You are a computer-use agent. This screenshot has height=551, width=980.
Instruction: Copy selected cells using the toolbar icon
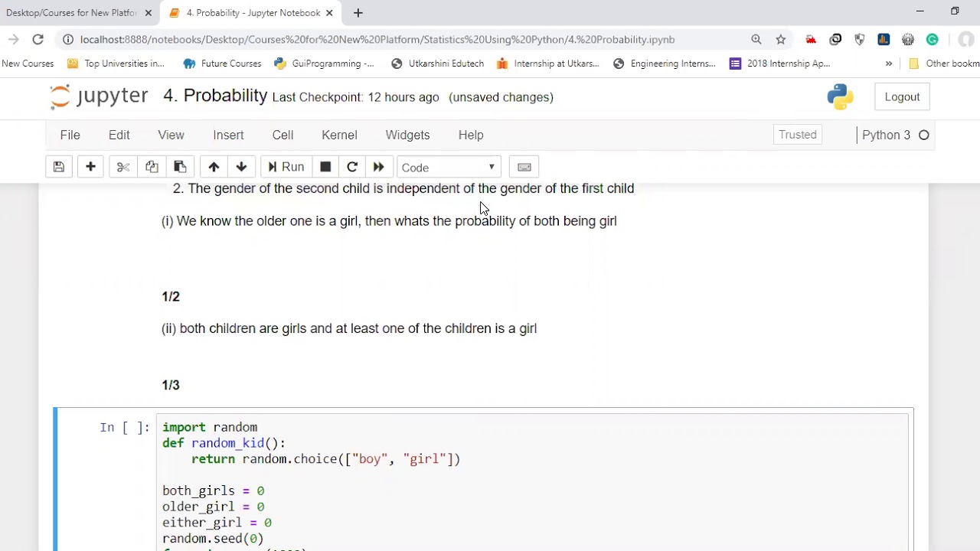coord(152,167)
